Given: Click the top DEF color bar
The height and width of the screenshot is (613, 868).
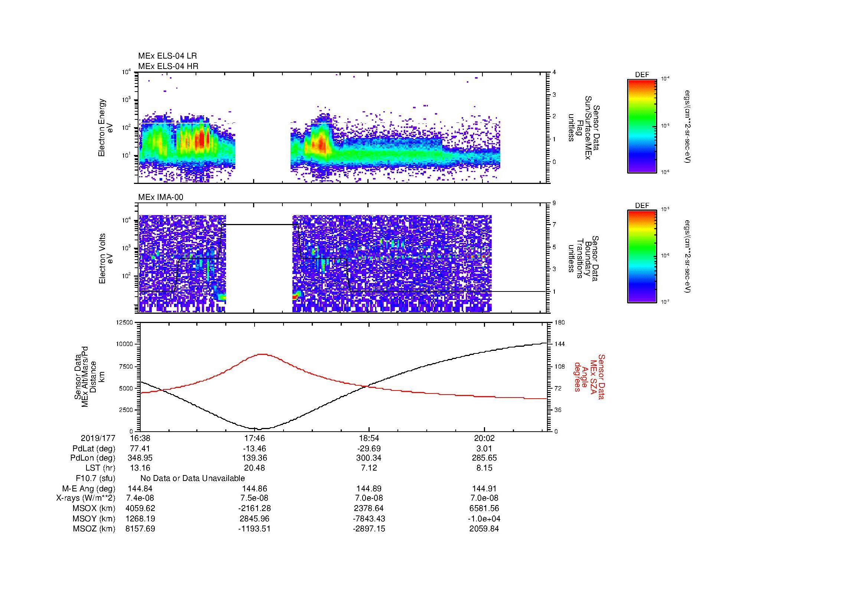Looking at the screenshot, I should [x=642, y=126].
